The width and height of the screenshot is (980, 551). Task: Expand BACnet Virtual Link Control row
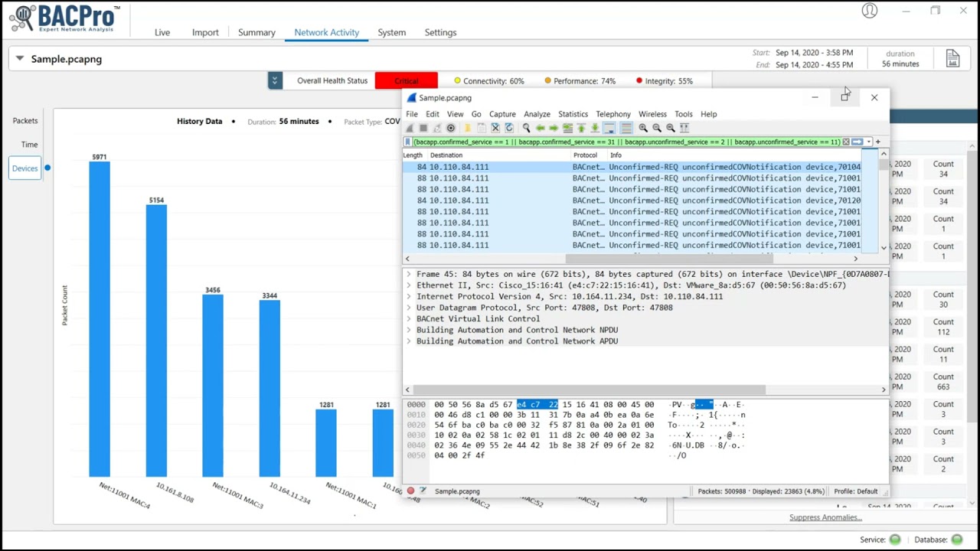click(x=408, y=319)
